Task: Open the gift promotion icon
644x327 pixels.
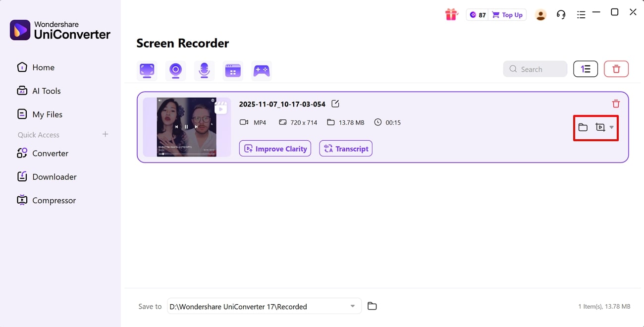Action: click(451, 14)
